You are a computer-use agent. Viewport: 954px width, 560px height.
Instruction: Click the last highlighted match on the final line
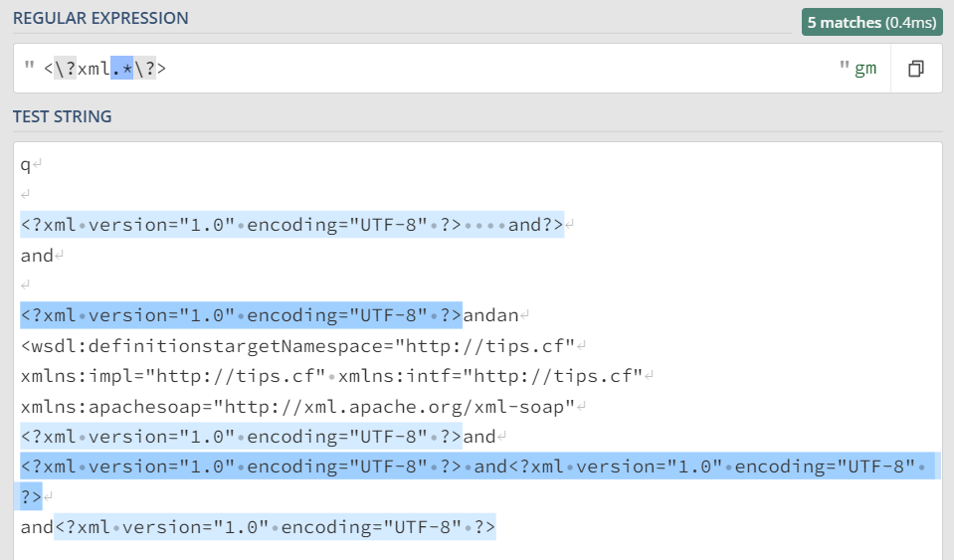pos(275,526)
